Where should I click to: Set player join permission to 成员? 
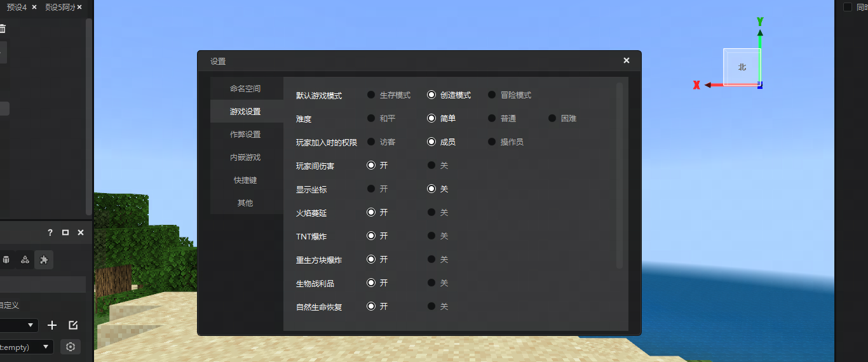pos(431,142)
